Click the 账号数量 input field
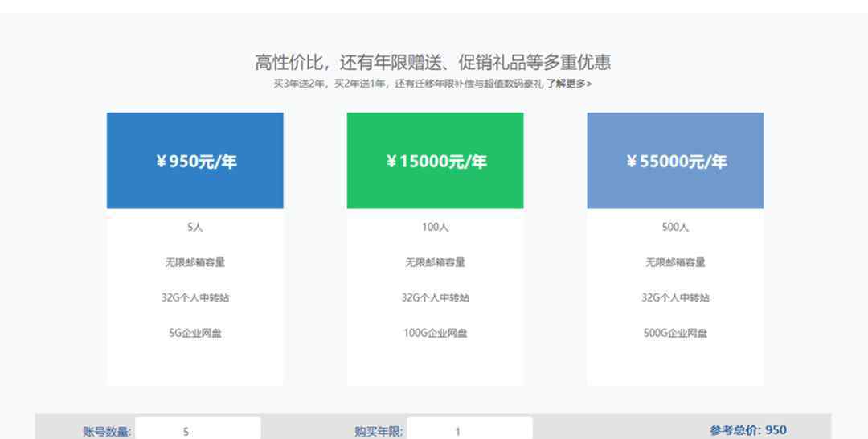Image resolution: width=868 pixels, height=439 pixels. pyautogui.click(x=199, y=429)
